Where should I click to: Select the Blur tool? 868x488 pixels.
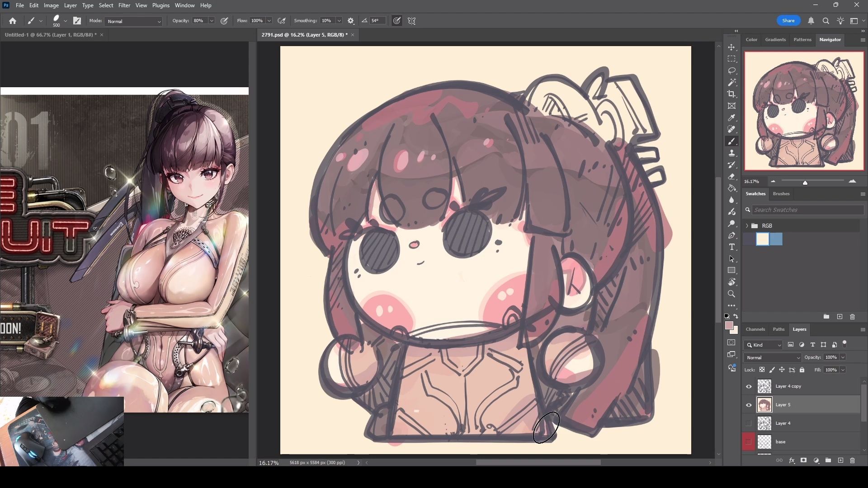click(x=731, y=200)
